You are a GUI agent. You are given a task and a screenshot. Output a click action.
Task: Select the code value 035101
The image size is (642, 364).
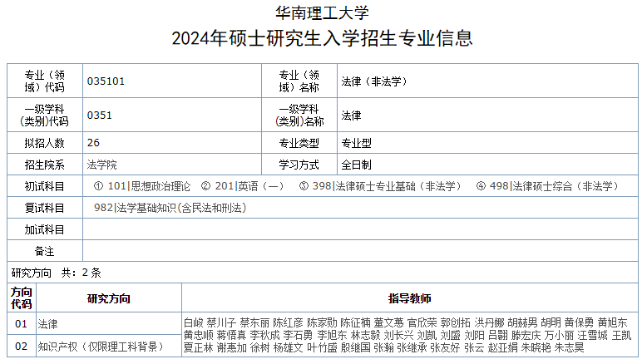(106, 81)
